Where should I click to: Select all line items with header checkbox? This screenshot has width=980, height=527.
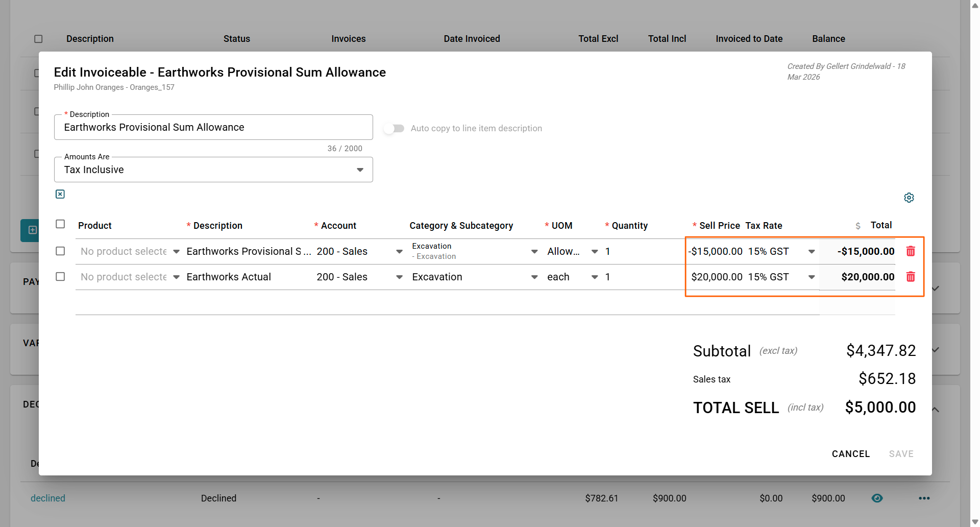click(x=60, y=224)
